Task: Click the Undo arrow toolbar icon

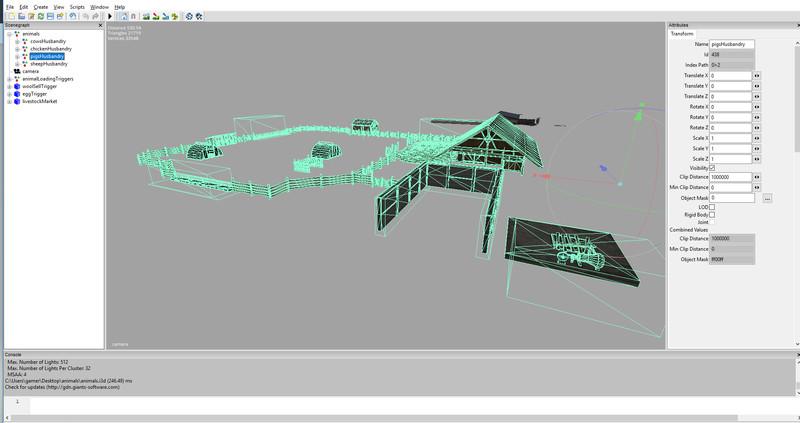Action: click(x=73, y=17)
